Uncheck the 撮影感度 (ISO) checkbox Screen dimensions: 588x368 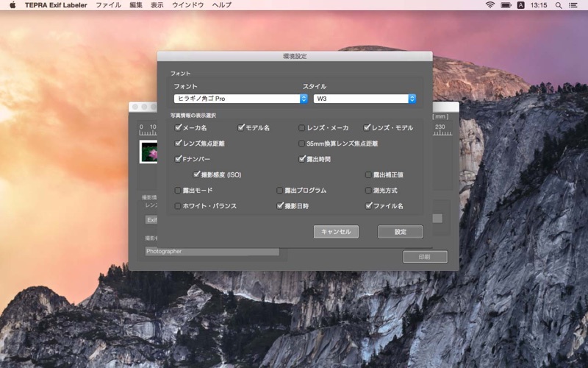click(x=196, y=174)
